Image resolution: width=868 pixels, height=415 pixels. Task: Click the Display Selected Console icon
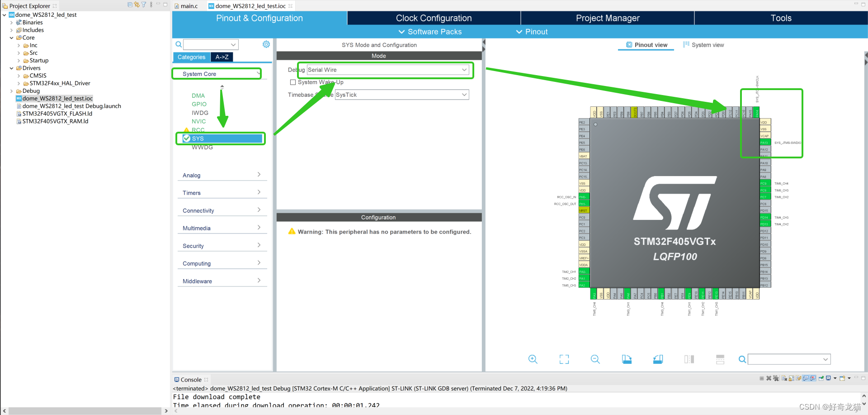click(x=829, y=378)
